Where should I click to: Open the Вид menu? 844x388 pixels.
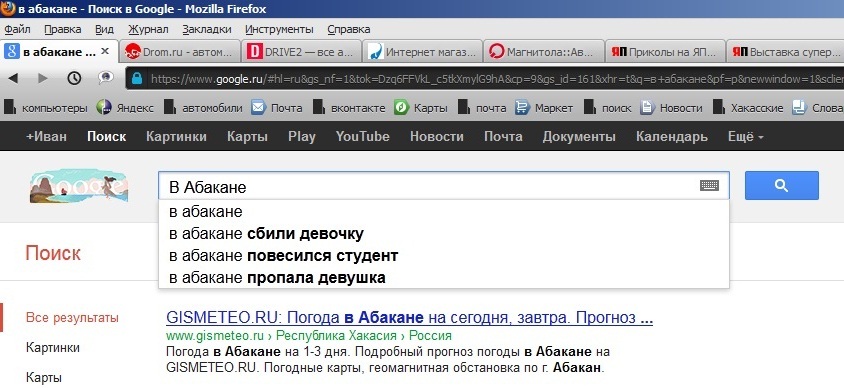pyautogui.click(x=104, y=29)
